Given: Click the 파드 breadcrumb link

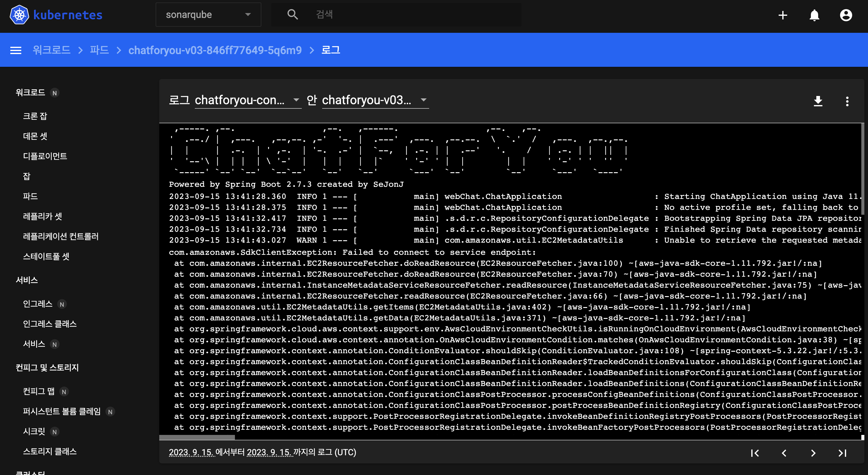Looking at the screenshot, I should pos(99,50).
